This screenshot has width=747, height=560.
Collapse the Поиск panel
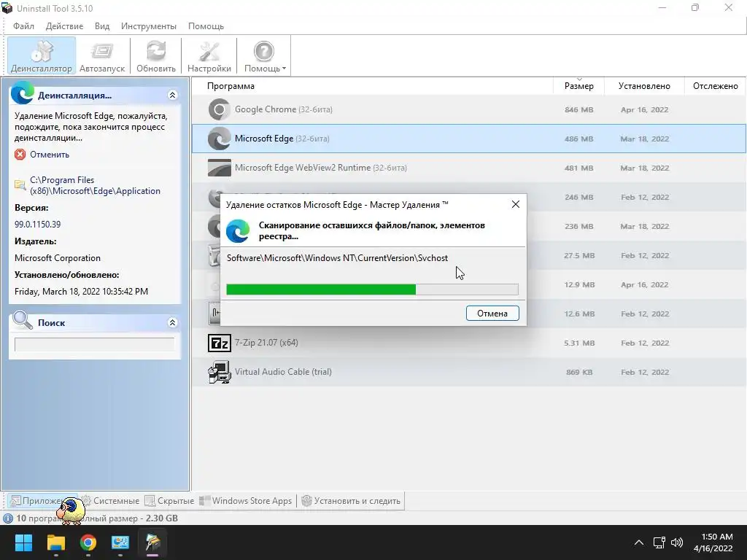(172, 323)
